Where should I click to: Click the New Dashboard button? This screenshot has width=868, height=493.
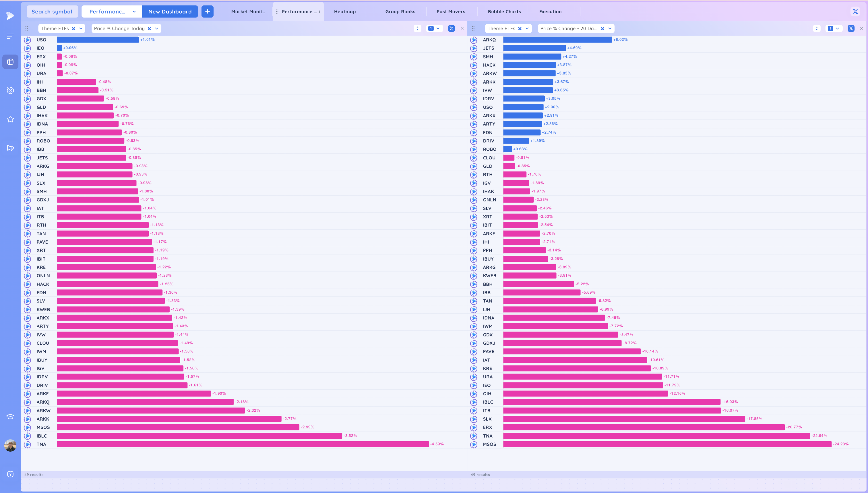pos(170,12)
